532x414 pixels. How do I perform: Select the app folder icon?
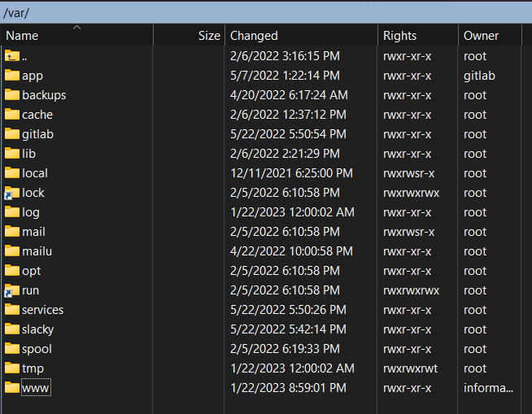point(11,76)
